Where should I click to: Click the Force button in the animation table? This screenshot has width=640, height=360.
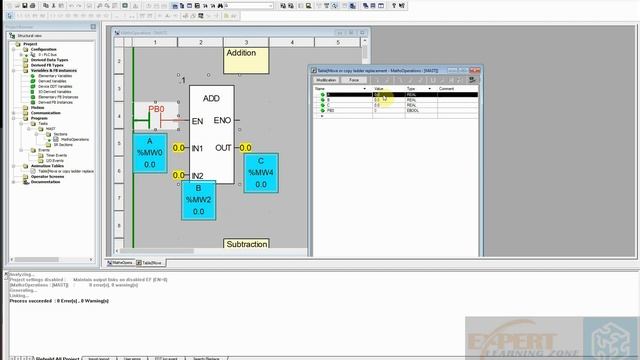(354, 80)
